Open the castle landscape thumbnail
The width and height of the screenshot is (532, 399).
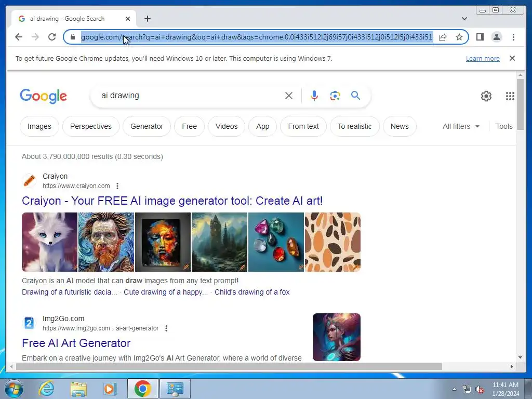[x=220, y=242]
